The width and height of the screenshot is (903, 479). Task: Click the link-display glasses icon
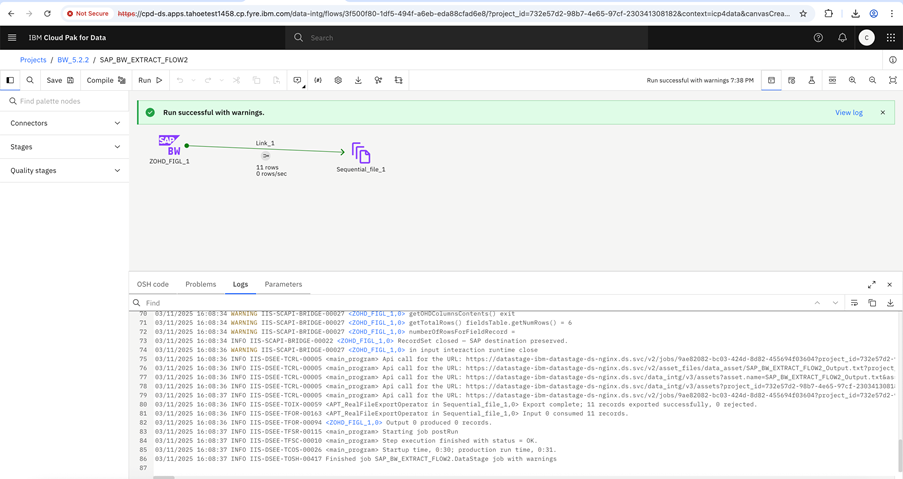832,80
